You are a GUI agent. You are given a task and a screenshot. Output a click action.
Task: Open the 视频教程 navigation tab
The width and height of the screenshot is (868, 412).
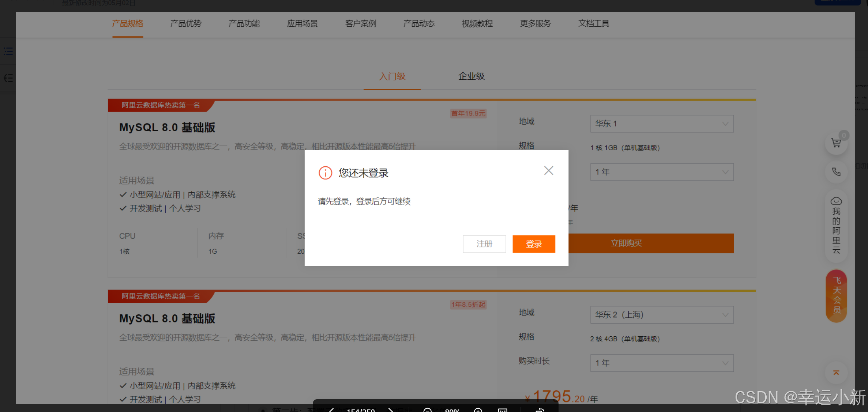click(x=477, y=24)
